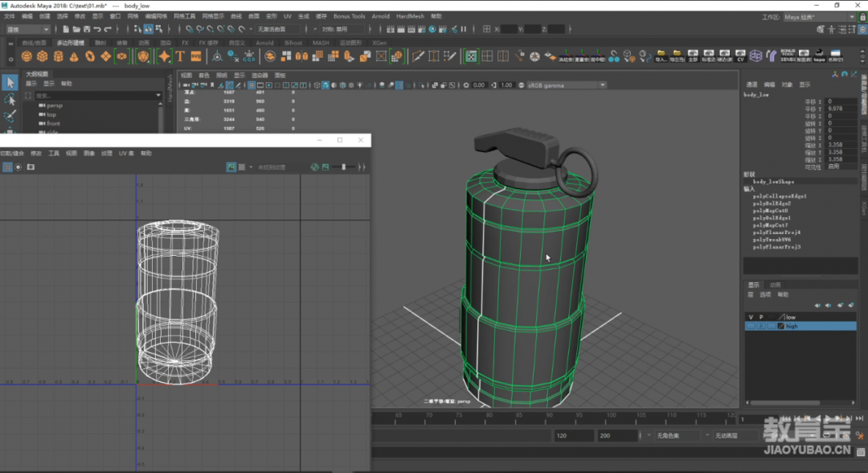Click the SVG import shelf icon

196,56
